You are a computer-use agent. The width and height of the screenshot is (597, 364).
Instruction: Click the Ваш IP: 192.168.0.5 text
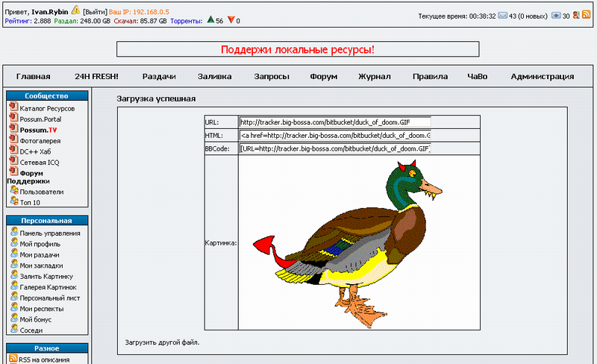pyautogui.click(x=139, y=12)
